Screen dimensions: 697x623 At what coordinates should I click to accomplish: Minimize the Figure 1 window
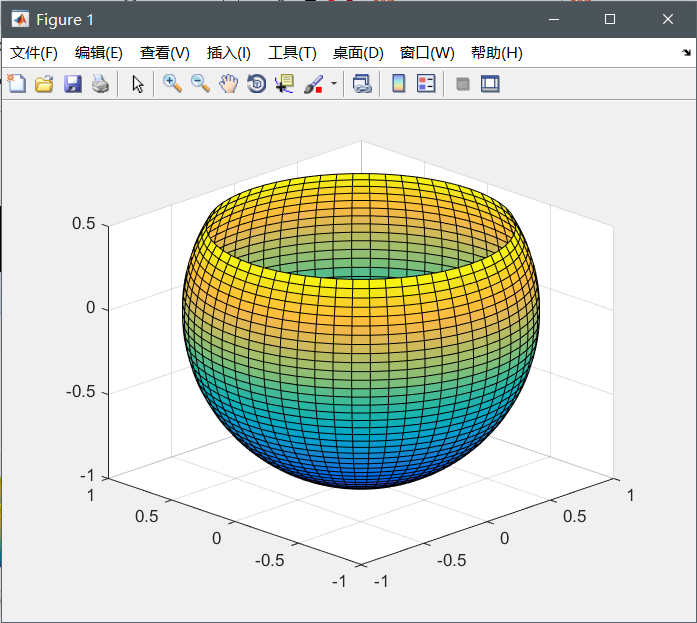(554, 19)
